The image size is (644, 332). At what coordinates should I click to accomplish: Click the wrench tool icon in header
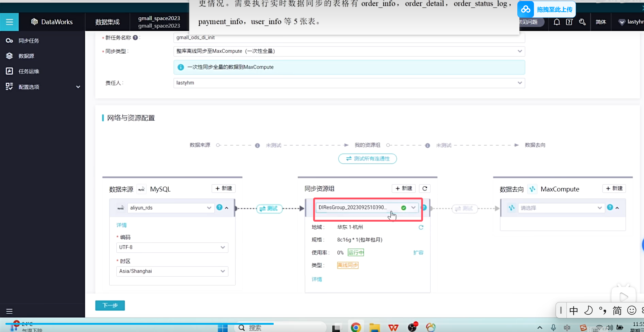[582, 22]
